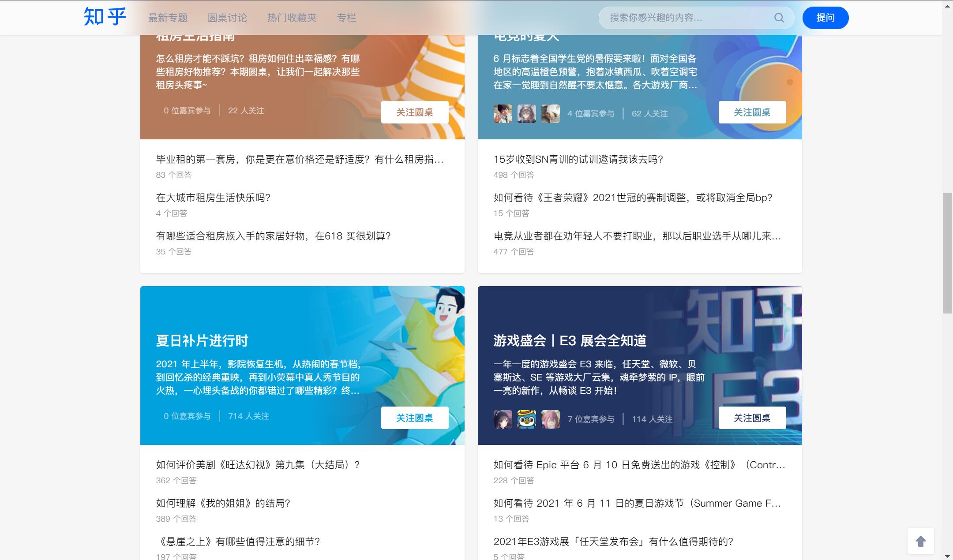Open the 热门收藏夹 nav item
The height and width of the screenshot is (560, 953).
pos(292,18)
